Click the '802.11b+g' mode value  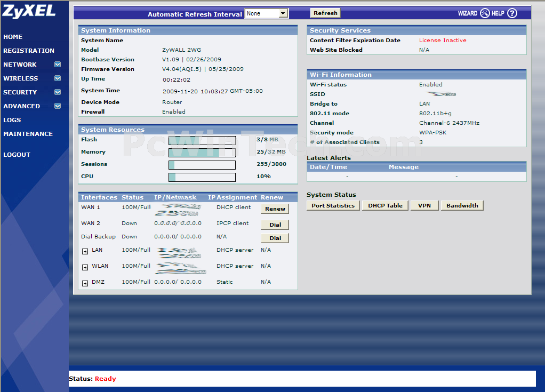436,113
